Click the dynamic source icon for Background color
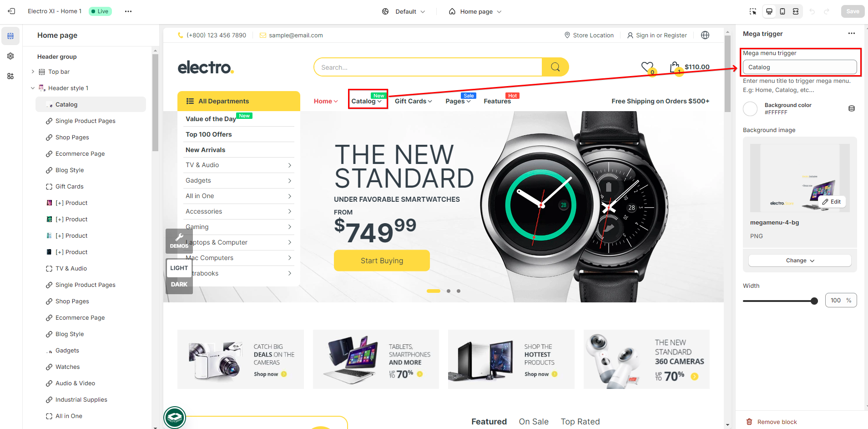 (x=852, y=108)
